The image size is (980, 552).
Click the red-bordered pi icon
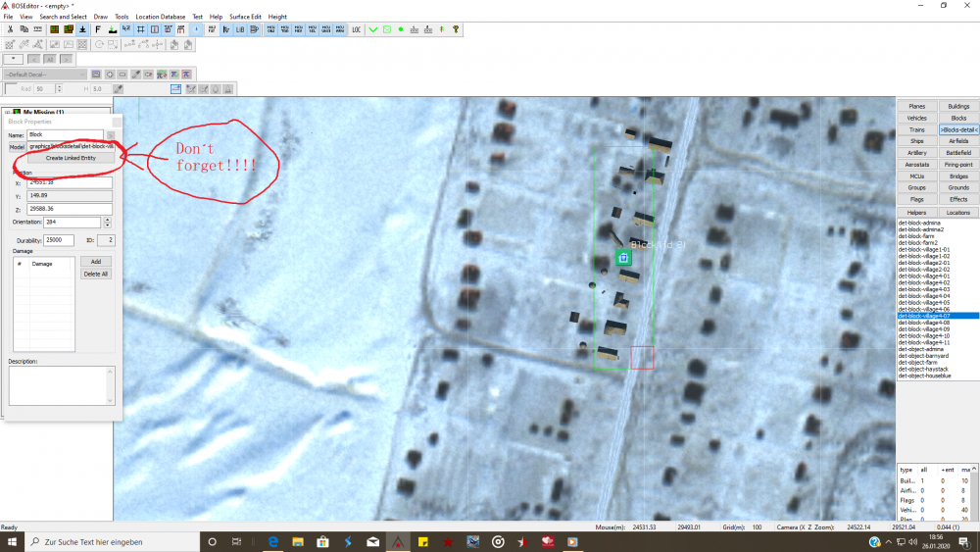tap(186, 75)
